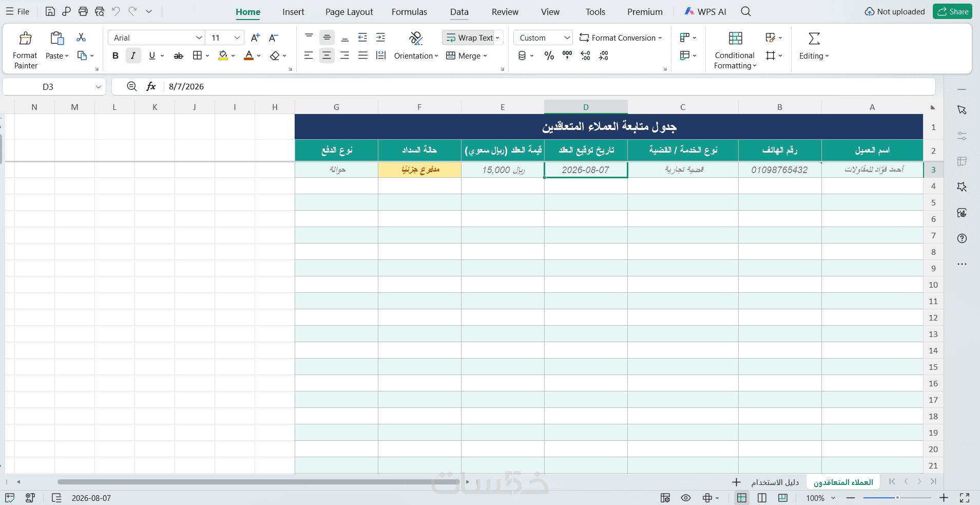Screen dimensions: 980x505
Task: Apply strikethrough formatting
Action: [x=178, y=55]
